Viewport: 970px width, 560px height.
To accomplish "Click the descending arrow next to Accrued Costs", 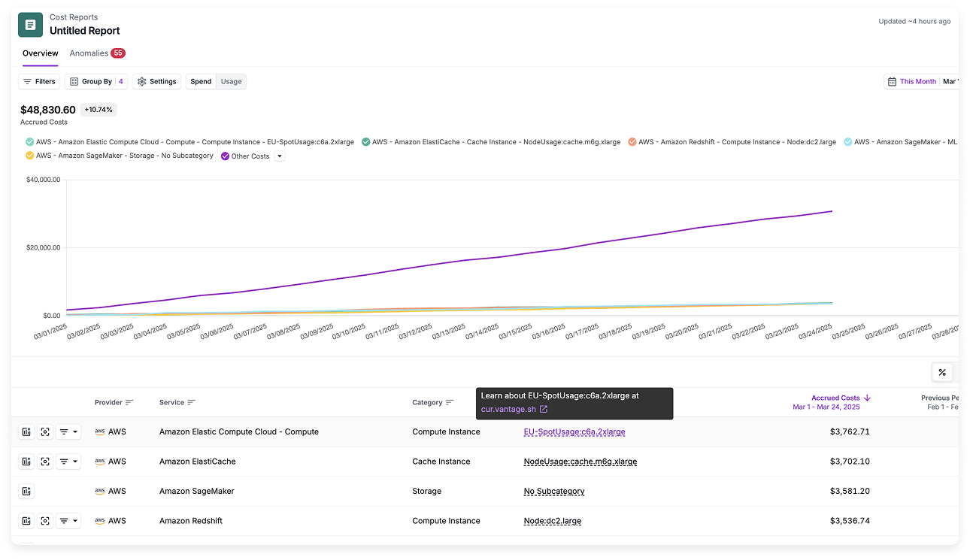I will 867,398.
